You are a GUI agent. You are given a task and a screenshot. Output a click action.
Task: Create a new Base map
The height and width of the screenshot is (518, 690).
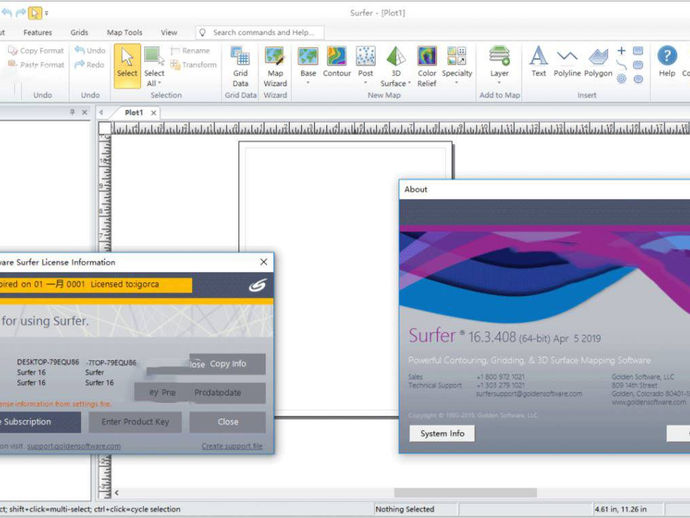[x=308, y=62]
